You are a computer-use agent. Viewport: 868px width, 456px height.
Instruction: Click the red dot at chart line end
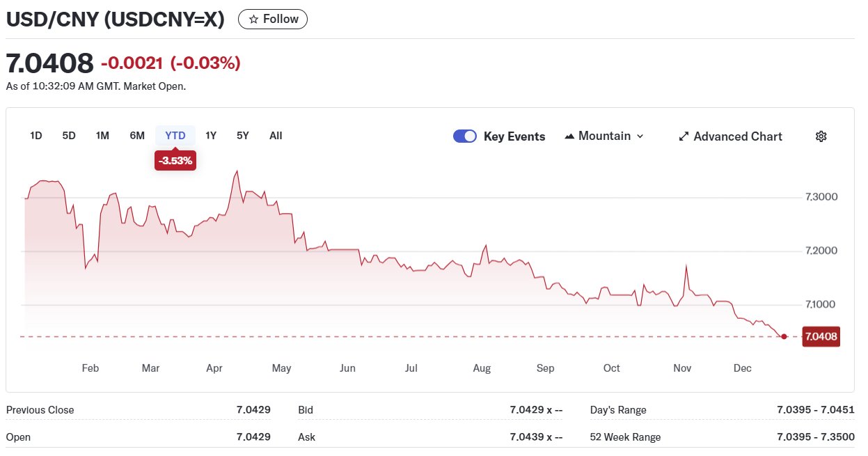pyautogui.click(x=784, y=337)
